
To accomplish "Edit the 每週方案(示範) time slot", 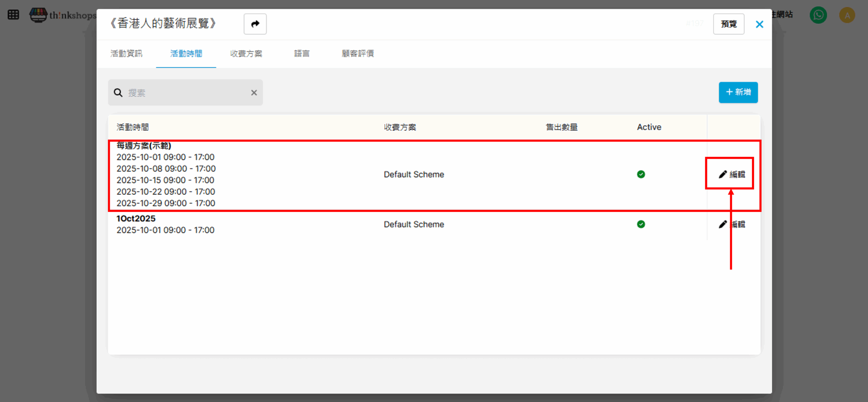I will (x=732, y=174).
